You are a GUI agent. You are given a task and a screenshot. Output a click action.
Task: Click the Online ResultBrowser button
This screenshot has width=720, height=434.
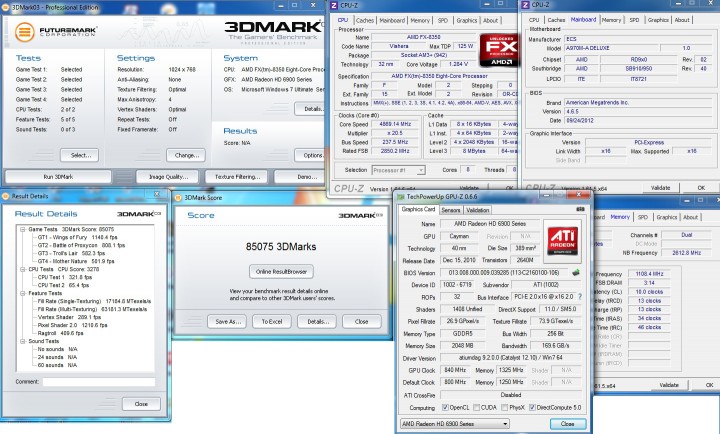click(x=281, y=271)
